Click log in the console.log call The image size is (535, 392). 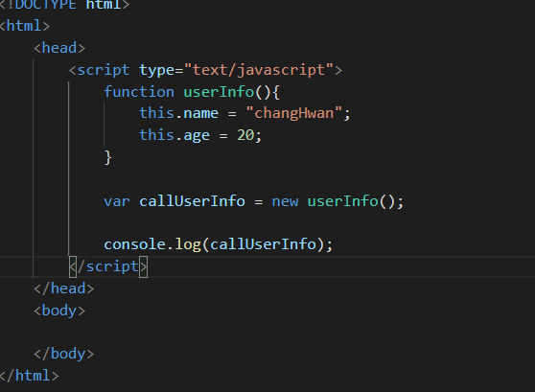click(x=188, y=244)
